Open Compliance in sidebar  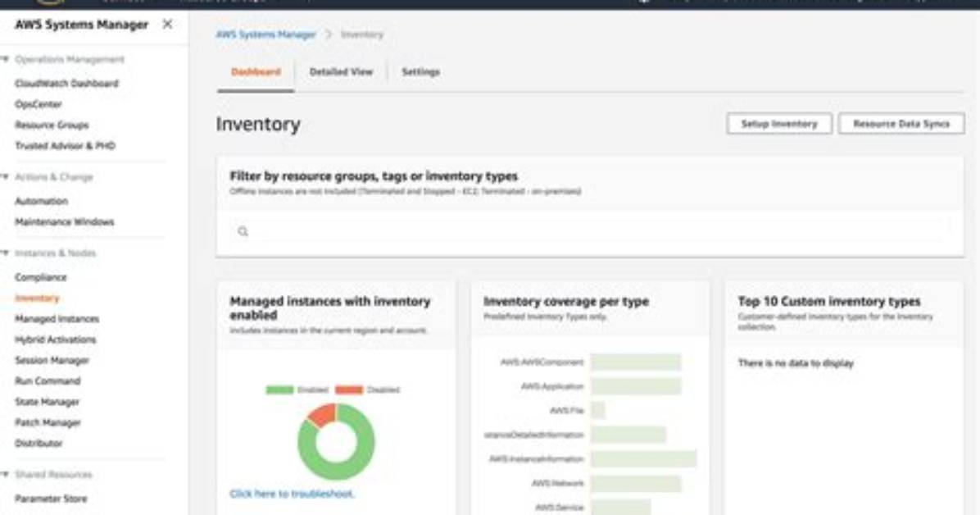[x=41, y=277]
